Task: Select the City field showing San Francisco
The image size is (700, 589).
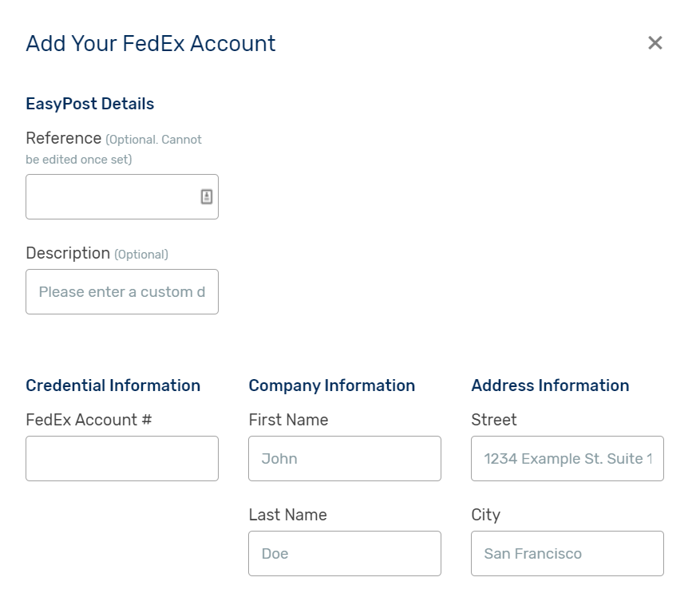Action: pos(568,553)
